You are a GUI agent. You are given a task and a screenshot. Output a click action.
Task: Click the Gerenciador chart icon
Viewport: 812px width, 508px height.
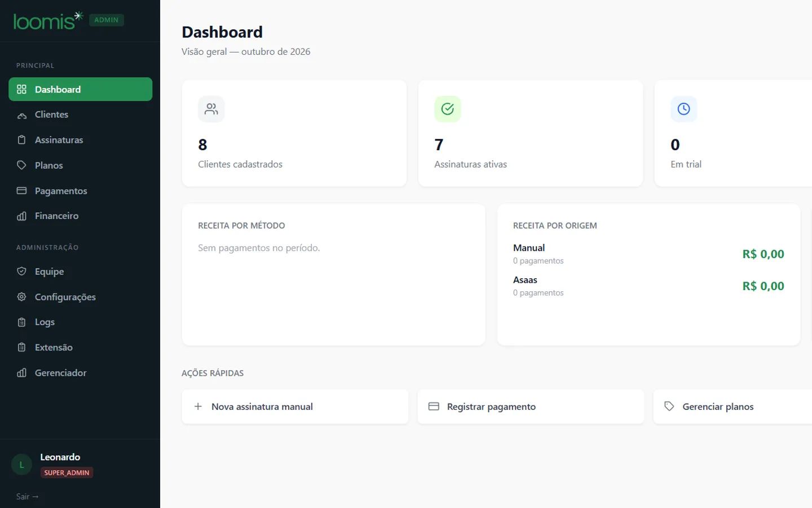point(21,373)
